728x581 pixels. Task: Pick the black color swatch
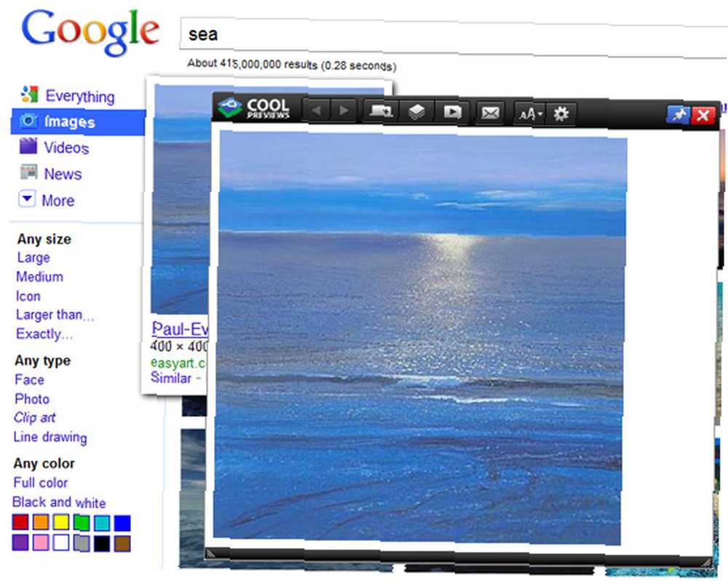pos(102,543)
